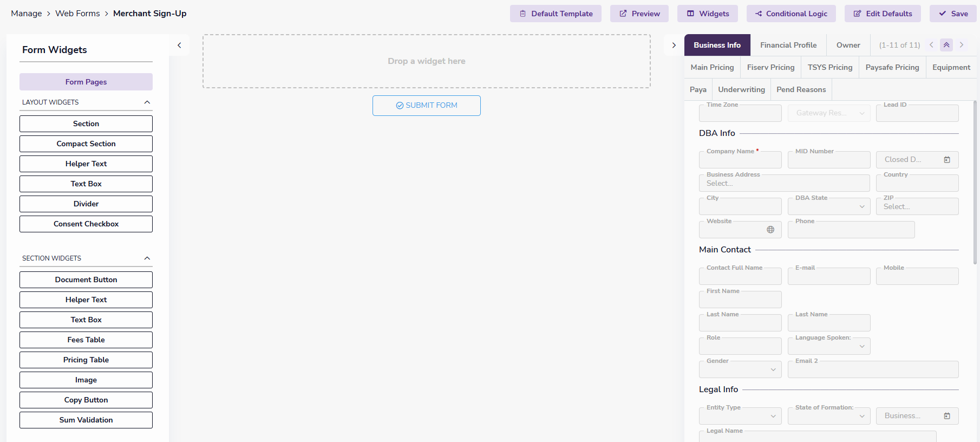Collapse the Form Widgets left panel
980x442 pixels.
click(x=179, y=45)
